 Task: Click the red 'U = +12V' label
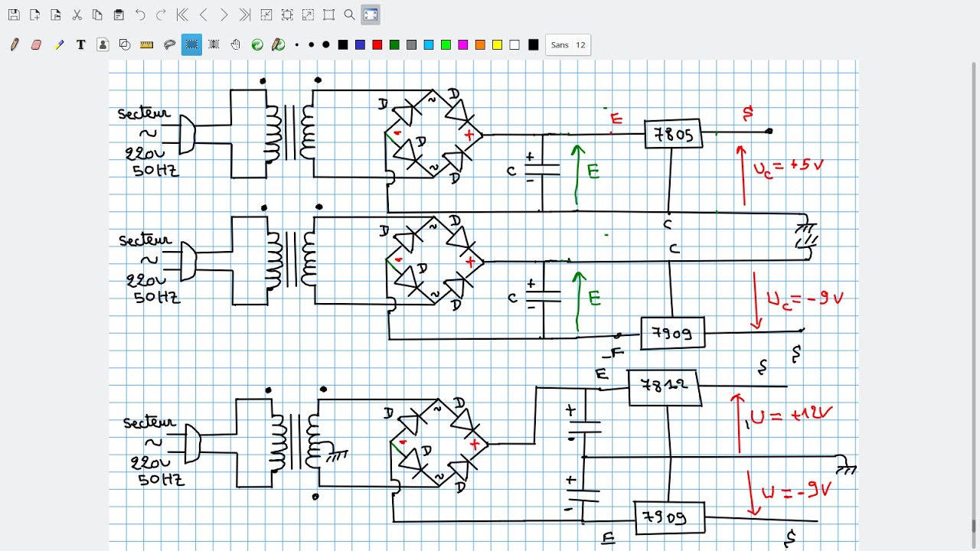point(791,416)
